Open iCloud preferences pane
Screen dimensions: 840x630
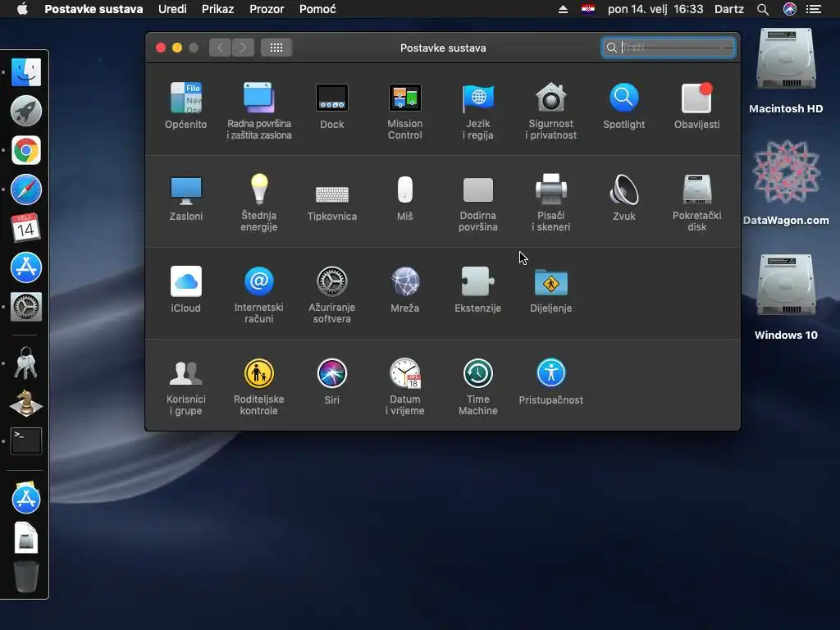coord(186,290)
